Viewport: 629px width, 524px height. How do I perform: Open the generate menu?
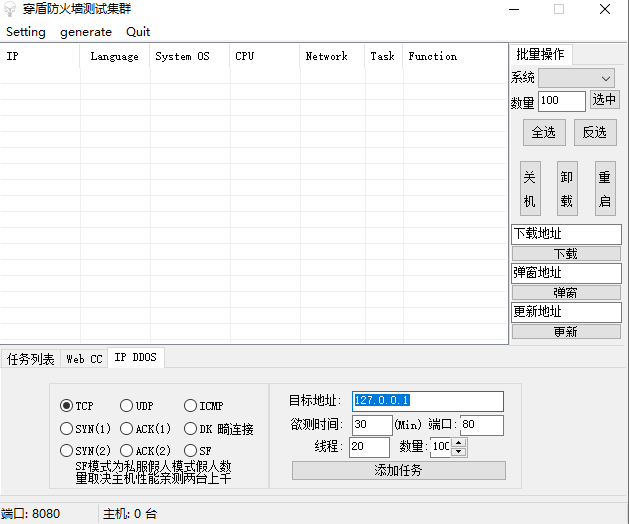(x=86, y=31)
